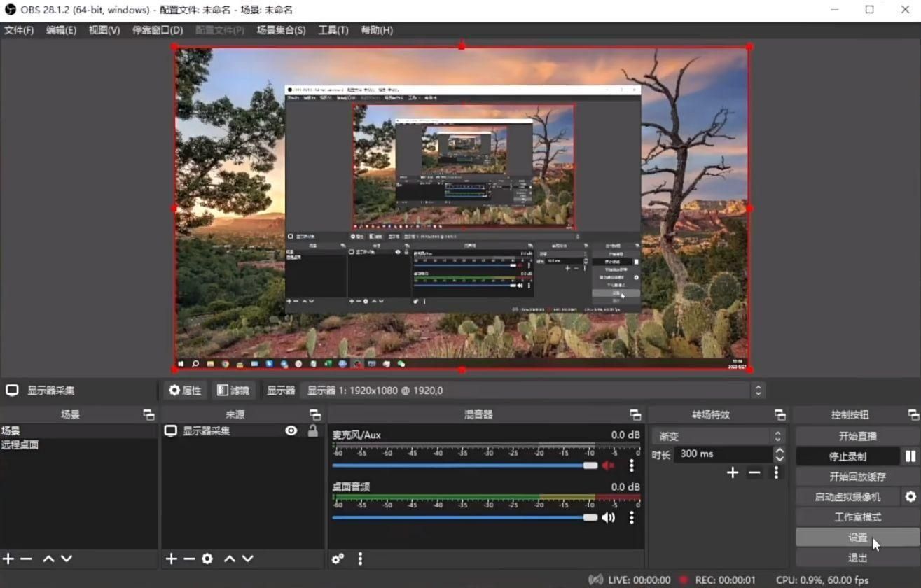Screen dimensions: 921x588
Task: Pop out the 场景 dock panel
Action: coord(148,415)
